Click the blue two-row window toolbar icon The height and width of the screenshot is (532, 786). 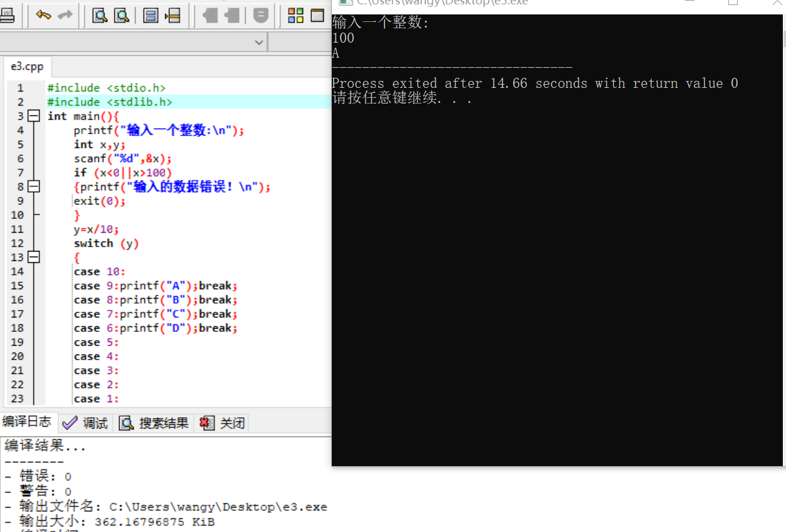pos(151,15)
